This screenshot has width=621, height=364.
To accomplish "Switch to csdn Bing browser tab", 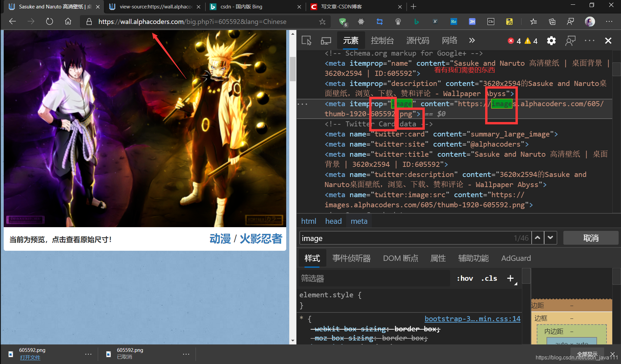I will 255,7.
